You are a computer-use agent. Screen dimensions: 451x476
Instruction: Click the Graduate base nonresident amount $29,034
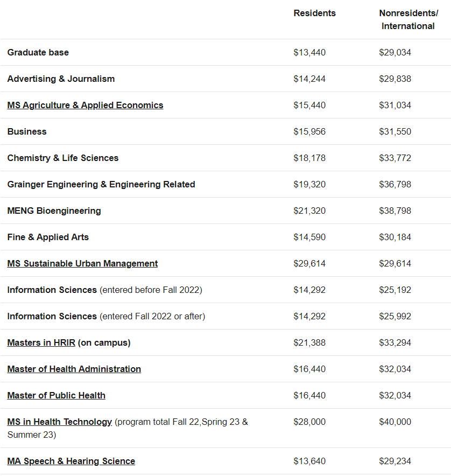[395, 53]
